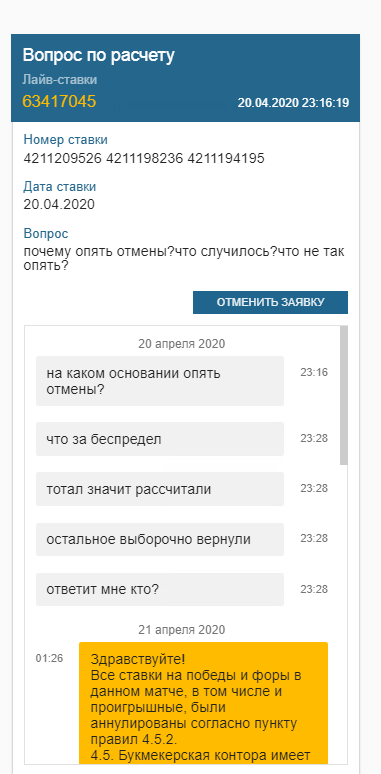Click the 'Лайв-ставки' category label

tap(60, 79)
